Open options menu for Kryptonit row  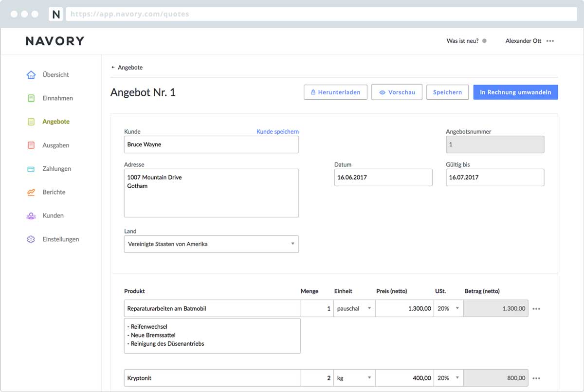tap(536, 378)
